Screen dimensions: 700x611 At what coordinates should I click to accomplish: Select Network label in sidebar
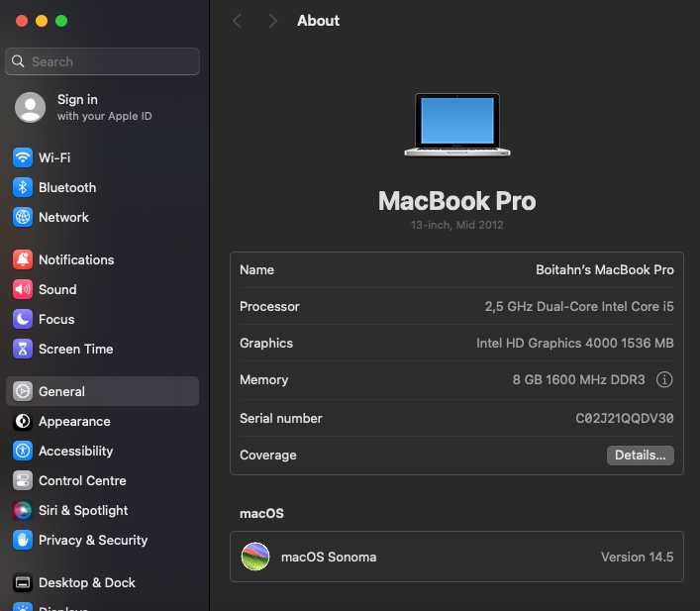[x=63, y=217]
